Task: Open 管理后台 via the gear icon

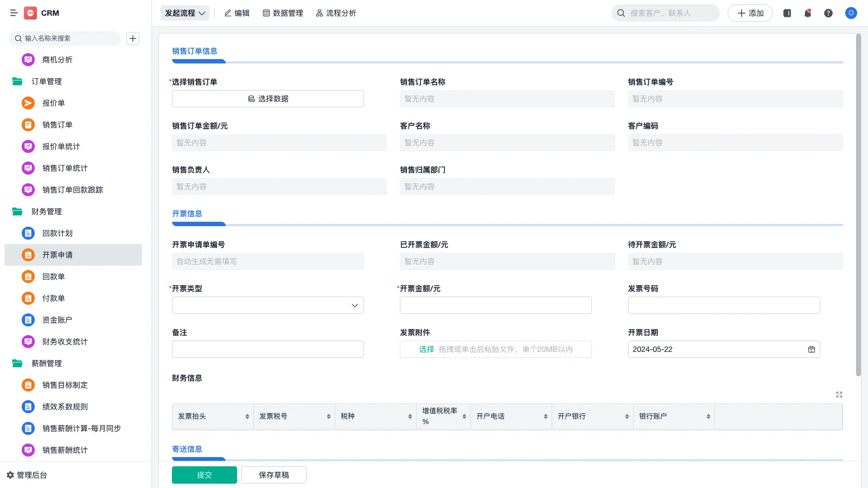Action: click(x=28, y=475)
